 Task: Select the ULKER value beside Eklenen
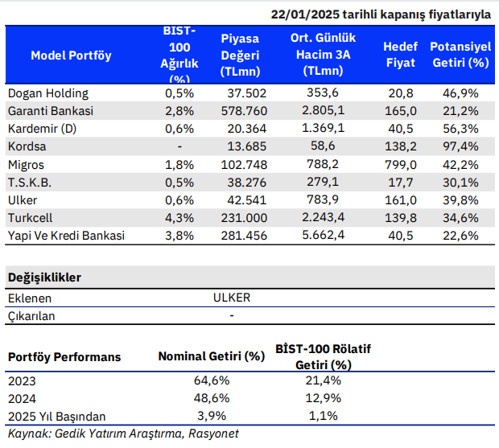(232, 298)
